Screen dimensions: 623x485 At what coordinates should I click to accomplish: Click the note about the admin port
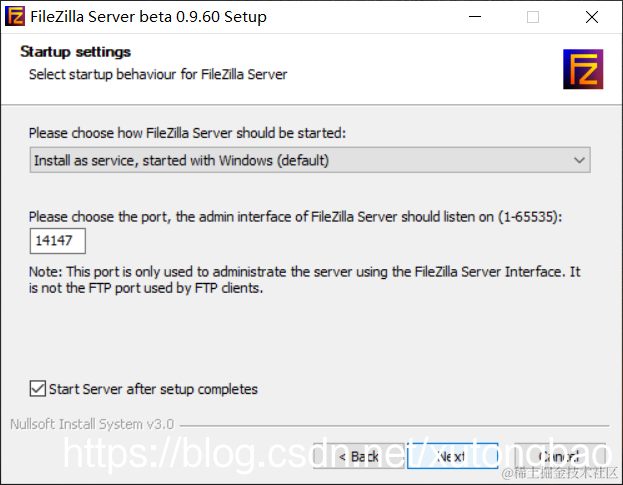pos(304,280)
